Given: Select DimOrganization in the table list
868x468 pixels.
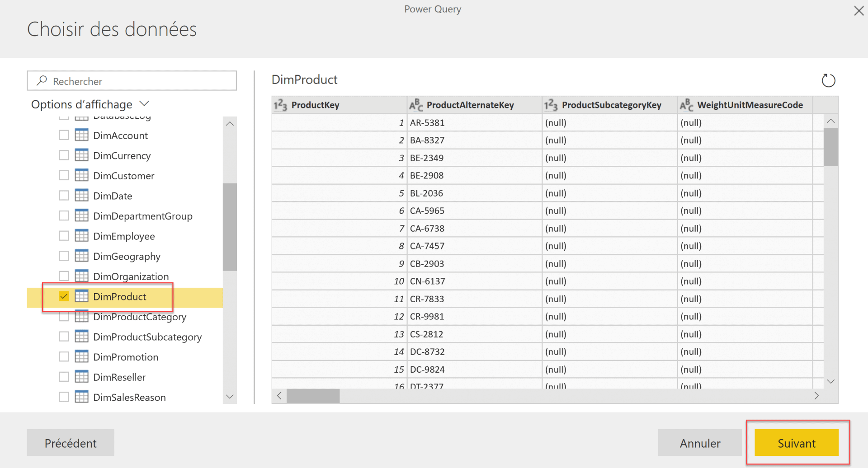Looking at the screenshot, I should 131,276.
